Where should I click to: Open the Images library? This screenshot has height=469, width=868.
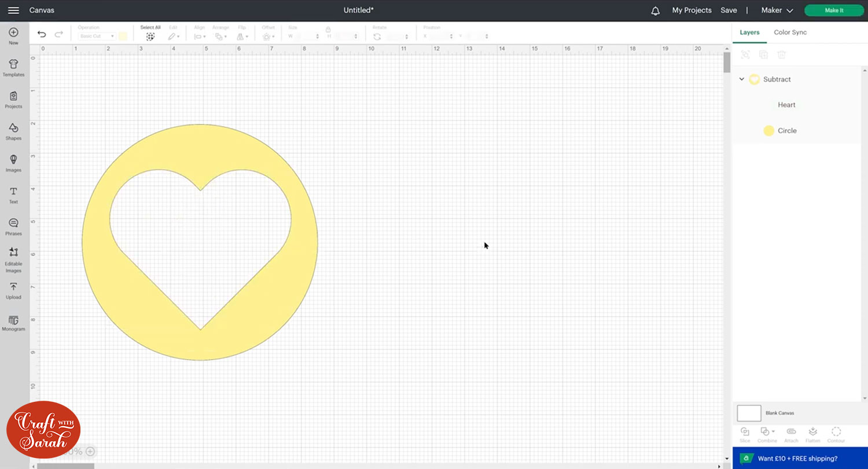click(13, 163)
